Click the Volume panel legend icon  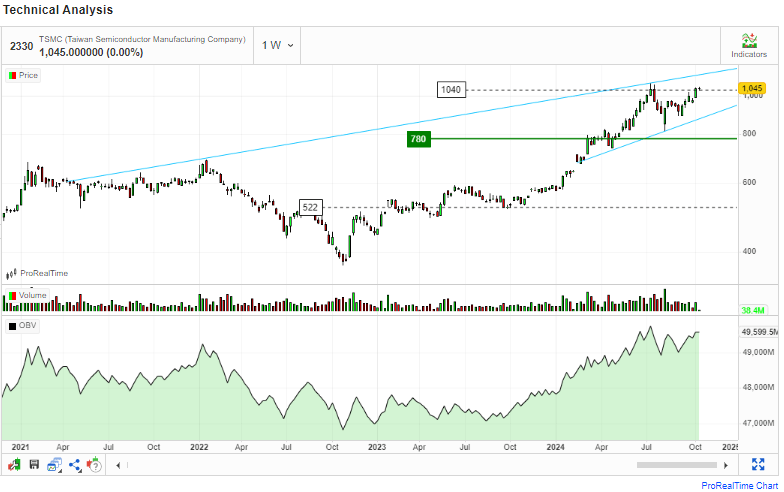pyautogui.click(x=12, y=295)
